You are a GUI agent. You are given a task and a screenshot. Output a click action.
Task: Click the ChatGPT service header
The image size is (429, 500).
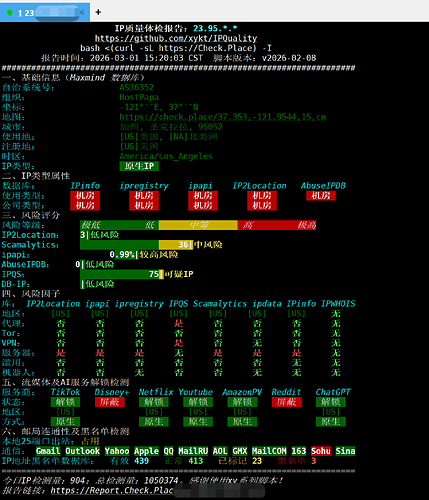333,392
